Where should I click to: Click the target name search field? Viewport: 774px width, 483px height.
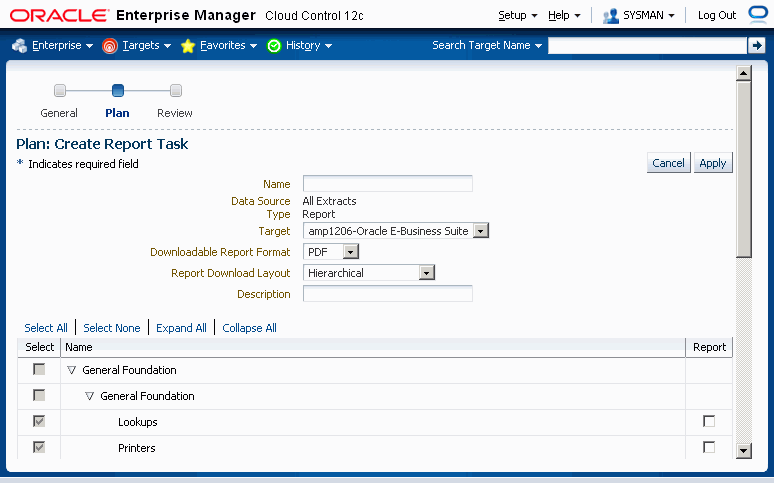click(x=648, y=45)
